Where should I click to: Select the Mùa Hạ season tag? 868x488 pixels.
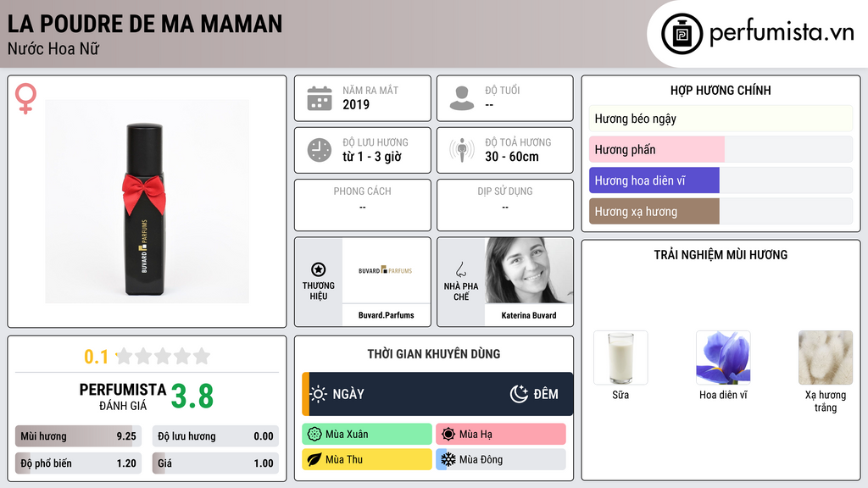tap(501, 435)
